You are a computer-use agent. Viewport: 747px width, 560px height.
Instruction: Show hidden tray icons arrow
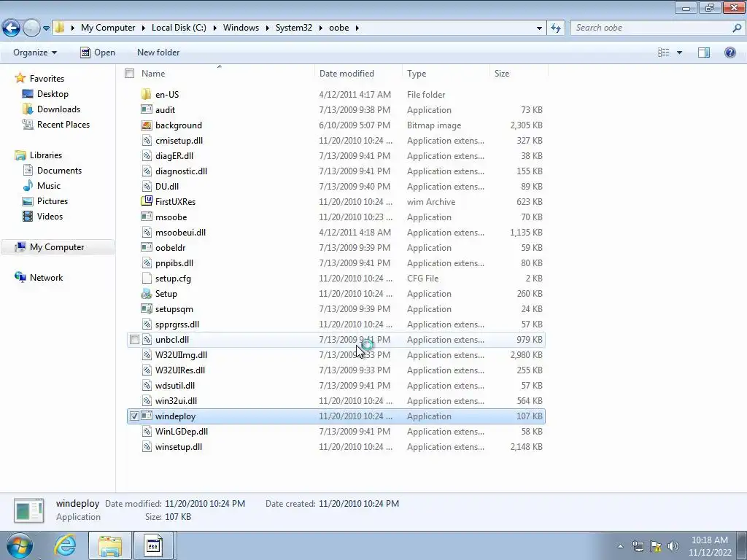[x=620, y=546]
